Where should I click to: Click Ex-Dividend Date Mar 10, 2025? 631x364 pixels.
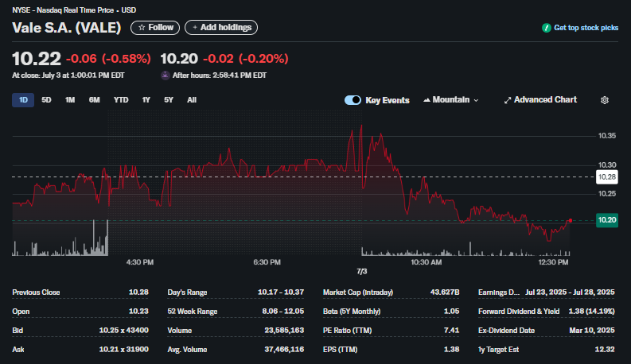pos(592,331)
